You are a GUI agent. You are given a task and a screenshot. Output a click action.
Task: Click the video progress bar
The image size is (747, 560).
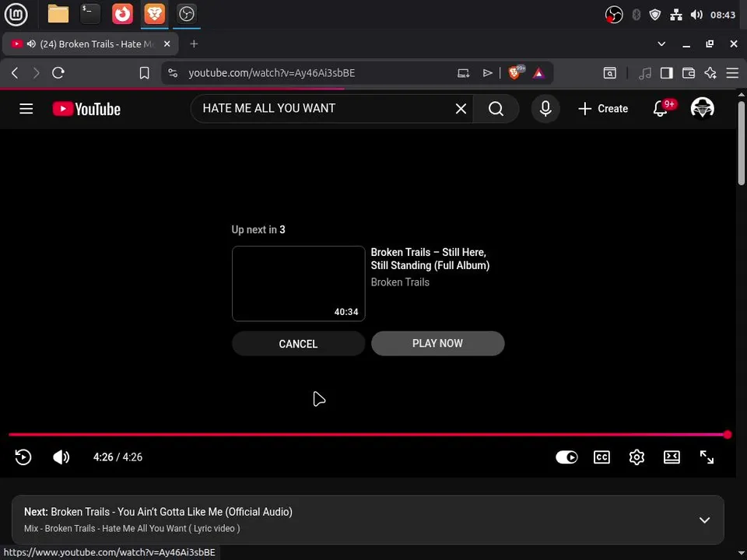click(x=367, y=434)
